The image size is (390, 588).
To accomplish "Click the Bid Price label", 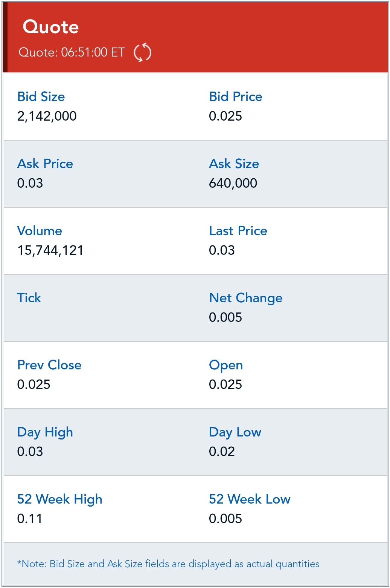I will pyautogui.click(x=236, y=97).
